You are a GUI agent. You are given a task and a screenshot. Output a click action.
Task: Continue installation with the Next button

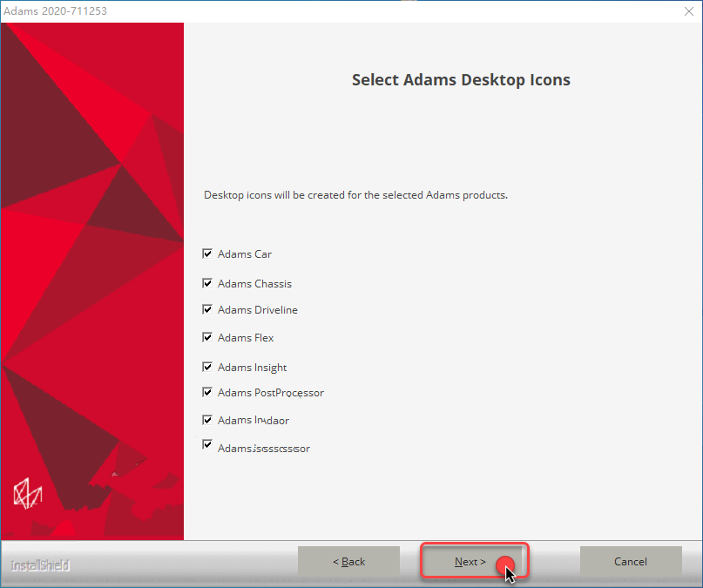[470, 561]
